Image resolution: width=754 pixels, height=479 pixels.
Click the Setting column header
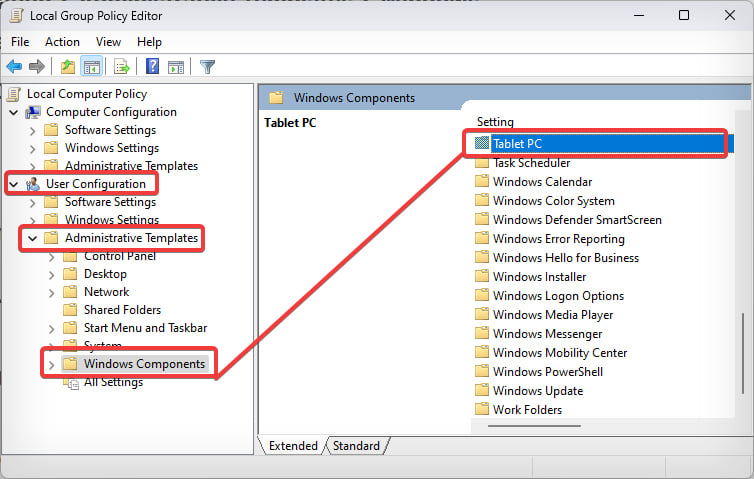[x=495, y=122]
